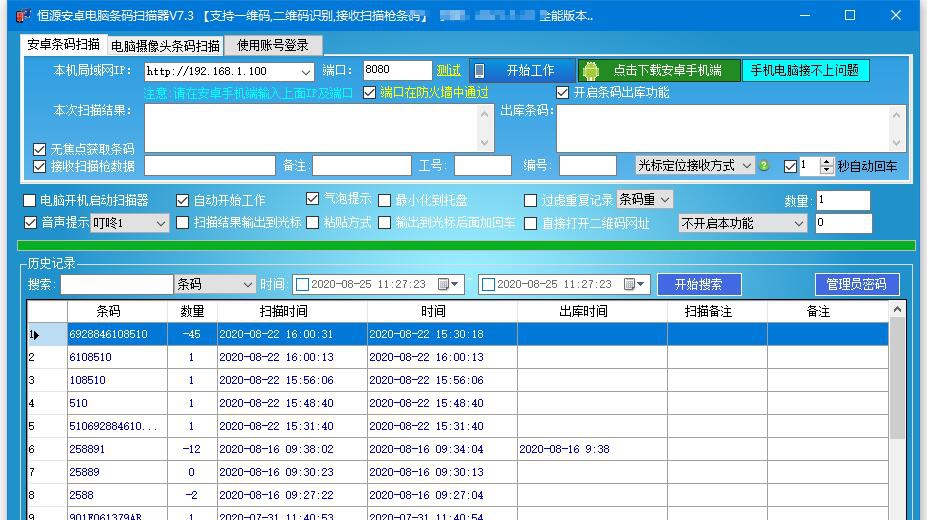This screenshot has width=927, height=520.
Task: Click quantity cell -12
Action: (192, 450)
